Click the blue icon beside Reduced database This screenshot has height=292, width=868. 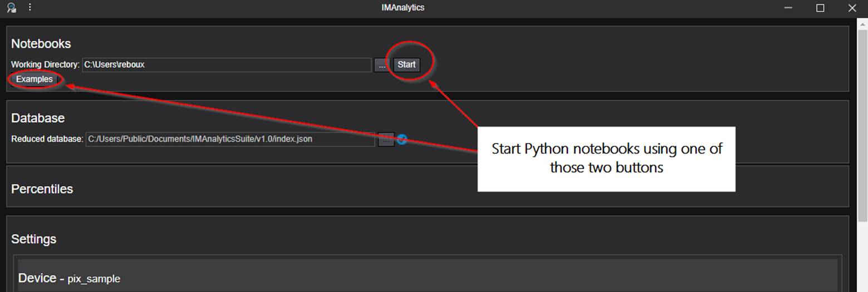click(401, 139)
